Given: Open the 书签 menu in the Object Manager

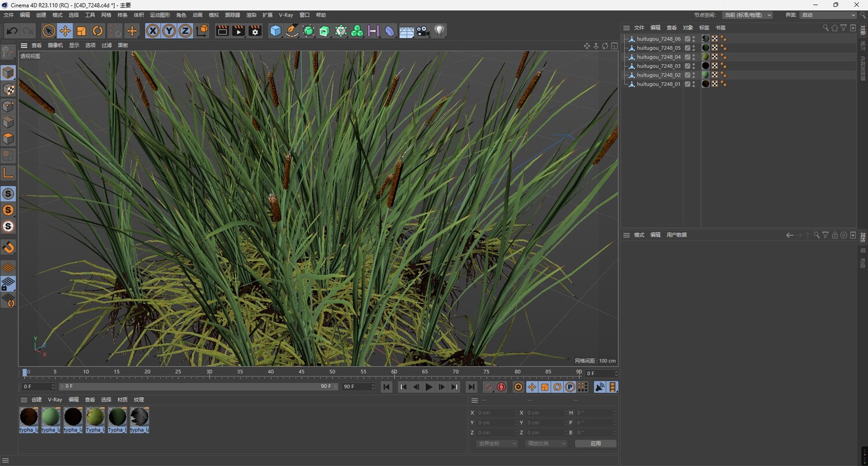Looking at the screenshot, I should pyautogui.click(x=720, y=27).
